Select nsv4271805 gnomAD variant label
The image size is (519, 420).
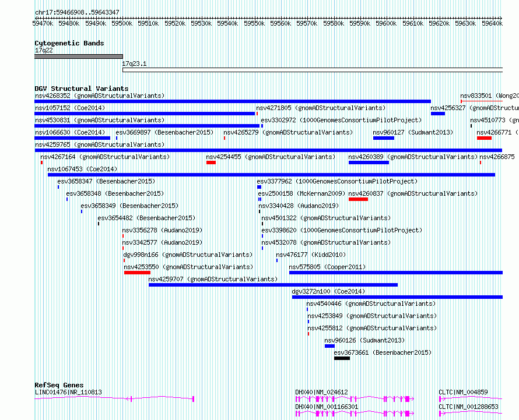click(321, 108)
